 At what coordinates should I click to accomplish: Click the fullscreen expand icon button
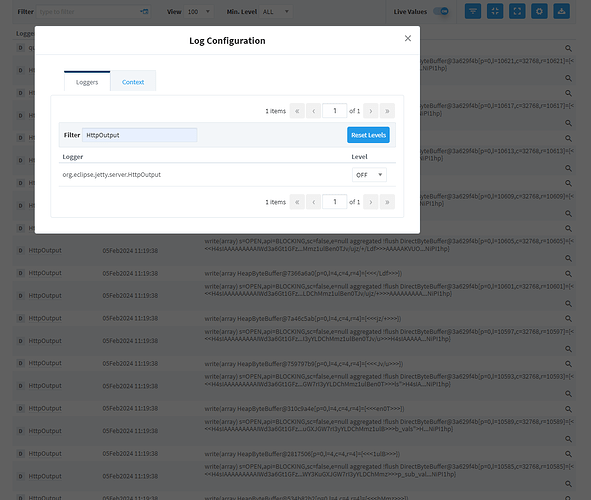pos(517,11)
